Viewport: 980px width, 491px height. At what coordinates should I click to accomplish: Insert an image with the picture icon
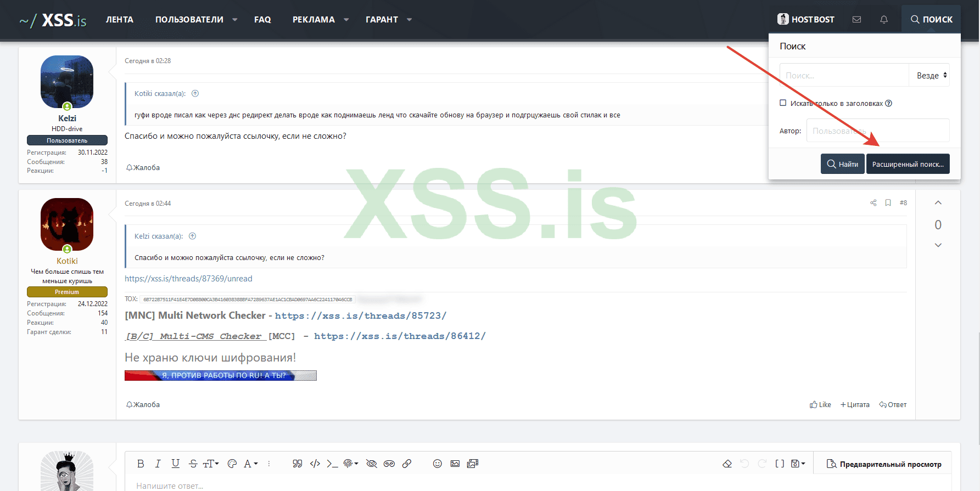pos(455,464)
